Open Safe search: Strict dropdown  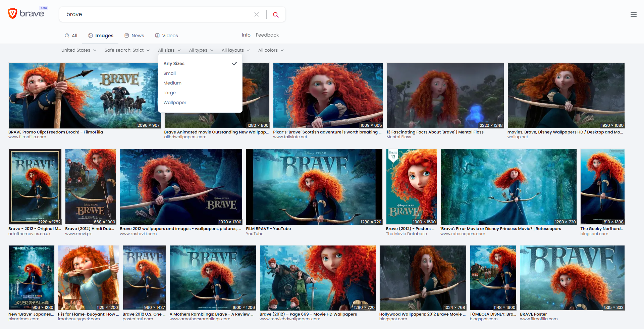tap(127, 50)
